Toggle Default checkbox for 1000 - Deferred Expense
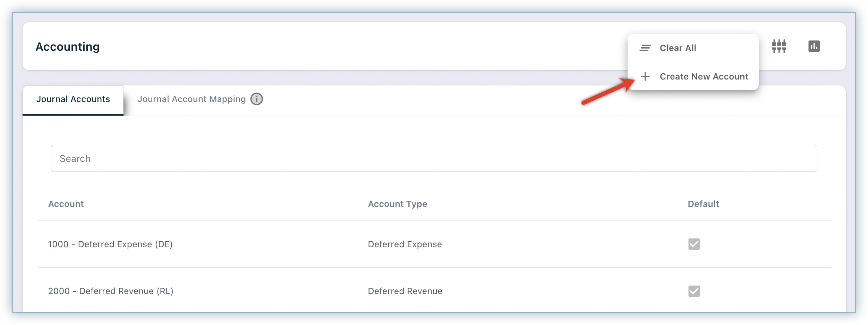Viewport: 868px width, 325px height. (x=694, y=244)
